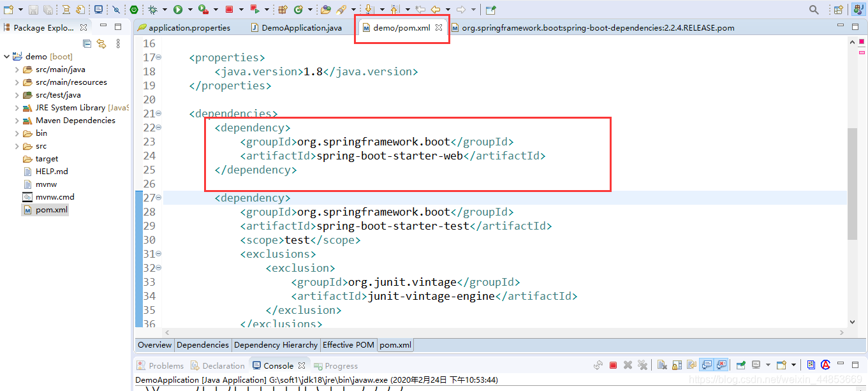Viewport: 868px width, 391px height.
Task: Click the New file wizard icon
Action: click(9, 10)
